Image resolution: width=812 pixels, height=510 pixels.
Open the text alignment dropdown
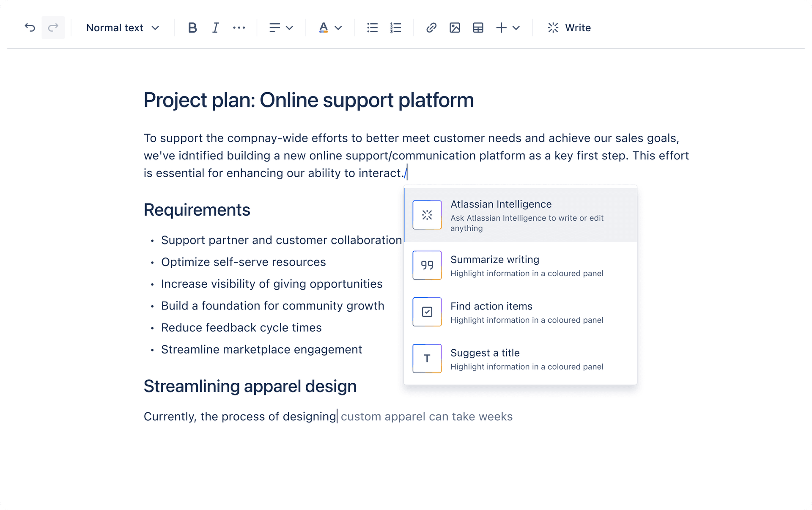pyautogui.click(x=281, y=28)
